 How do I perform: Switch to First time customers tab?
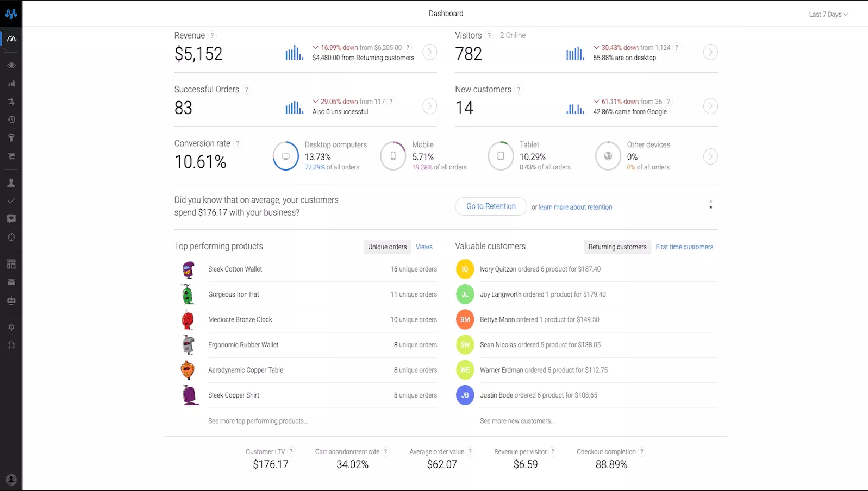click(684, 247)
